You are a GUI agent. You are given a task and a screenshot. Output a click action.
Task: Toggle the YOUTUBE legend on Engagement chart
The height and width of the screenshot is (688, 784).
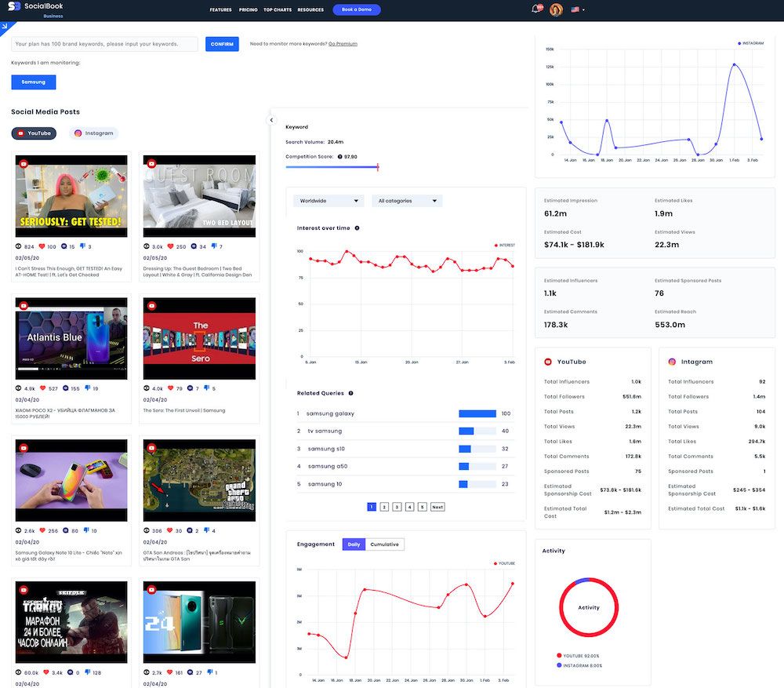[504, 563]
